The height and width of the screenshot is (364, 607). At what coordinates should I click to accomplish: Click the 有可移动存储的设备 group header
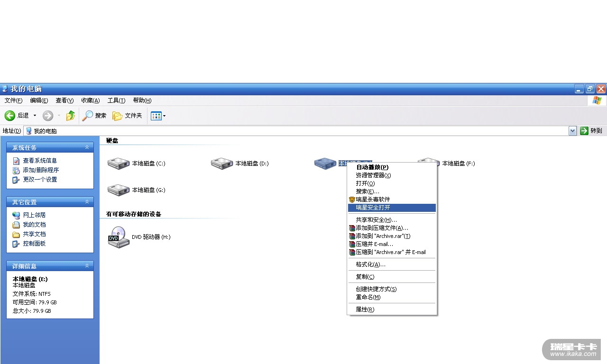click(x=134, y=214)
